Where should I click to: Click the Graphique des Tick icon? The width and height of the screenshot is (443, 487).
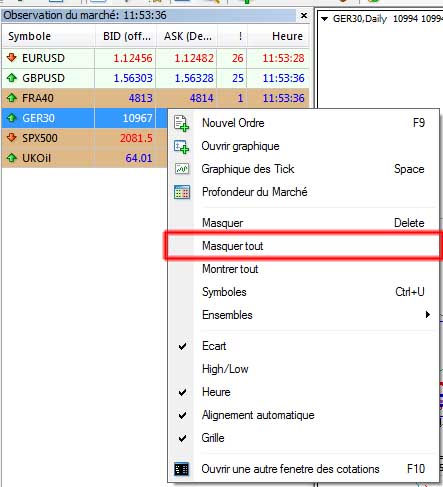(182, 169)
